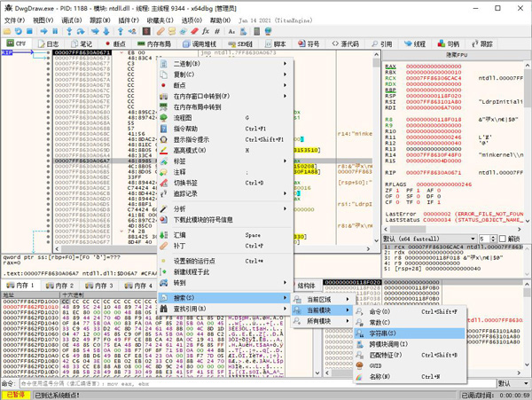The height and width of the screenshot is (400, 532).
Task: Choose 下载此模块的符号信息 option
Action: click(225, 219)
